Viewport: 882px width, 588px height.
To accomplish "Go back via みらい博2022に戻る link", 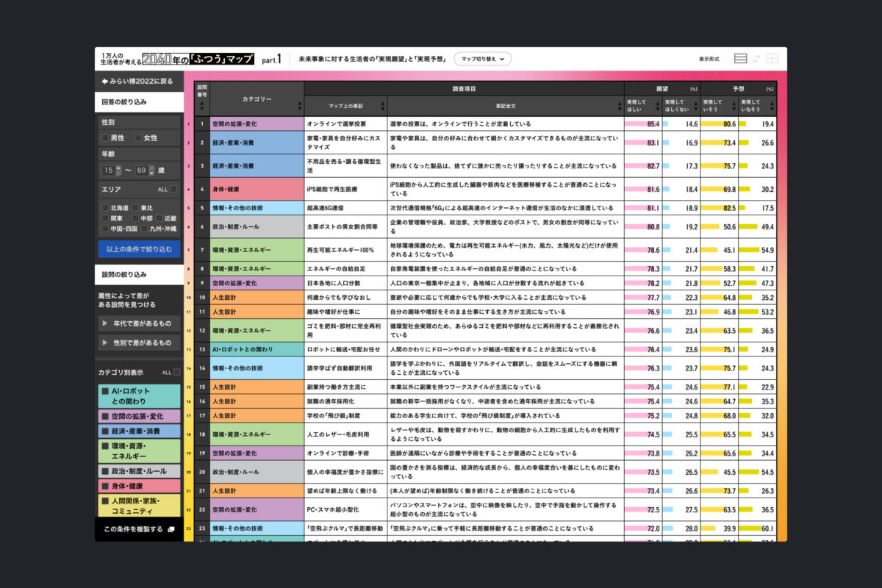I will coord(138,81).
